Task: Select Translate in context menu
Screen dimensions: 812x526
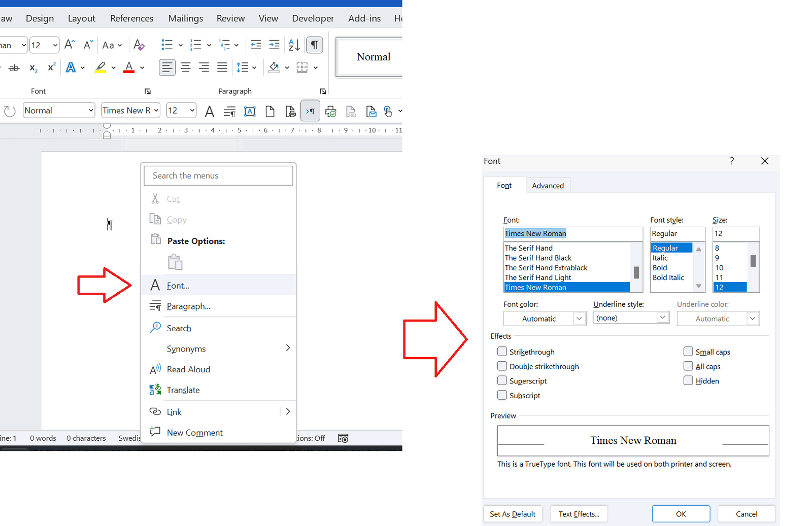Action: click(219, 390)
